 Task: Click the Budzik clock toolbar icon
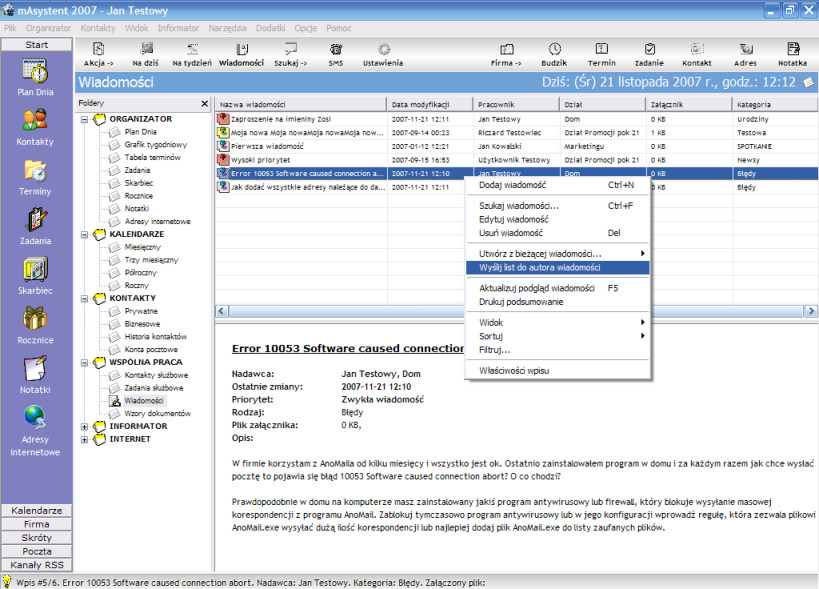[x=554, y=49]
